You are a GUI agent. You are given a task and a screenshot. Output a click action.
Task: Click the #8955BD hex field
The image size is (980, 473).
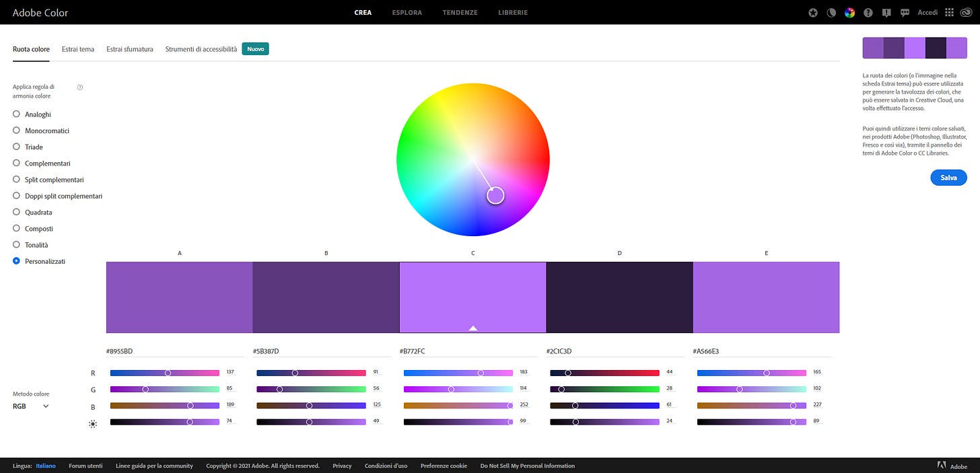point(175,351)
